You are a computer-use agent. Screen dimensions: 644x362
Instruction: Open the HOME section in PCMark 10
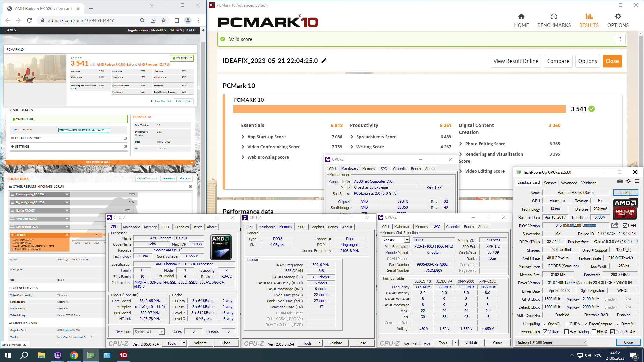click(x=521, y=21)
